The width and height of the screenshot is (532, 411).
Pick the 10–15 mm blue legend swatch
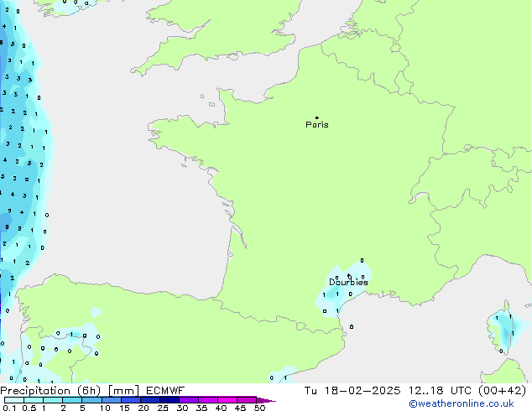coord(111,400)
